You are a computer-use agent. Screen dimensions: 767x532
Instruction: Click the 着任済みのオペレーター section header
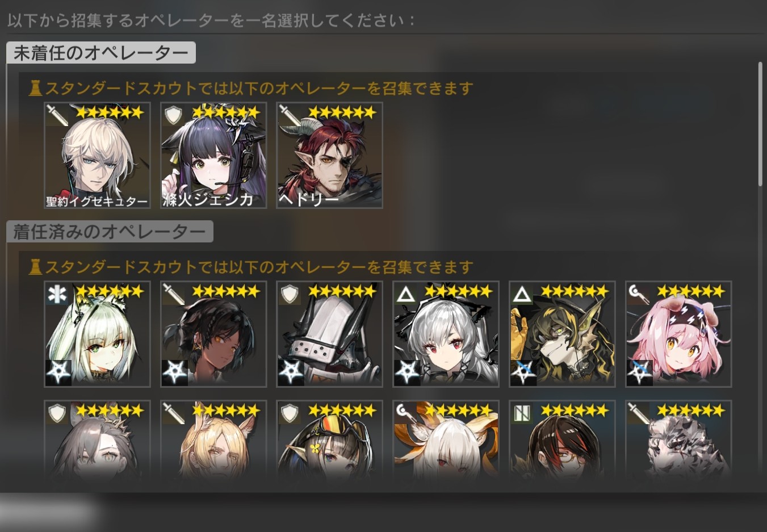110,232
